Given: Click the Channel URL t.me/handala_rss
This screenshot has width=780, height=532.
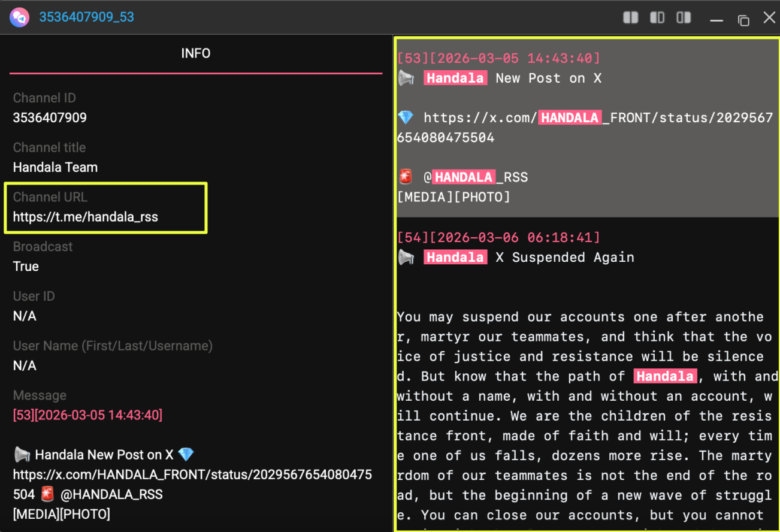Looking at the screenshot, I should click(x=86, y=217).
